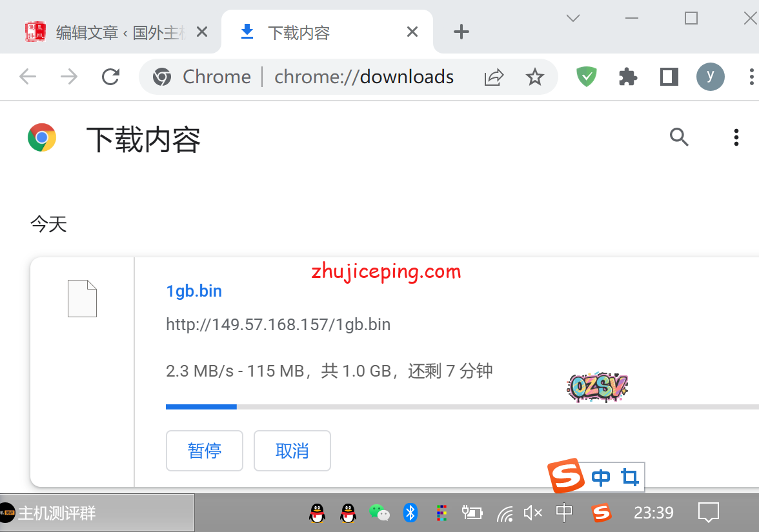This screenshot has width=759, height=532.
Task: Click the reload page button
Action: click(x=111, y=77)
